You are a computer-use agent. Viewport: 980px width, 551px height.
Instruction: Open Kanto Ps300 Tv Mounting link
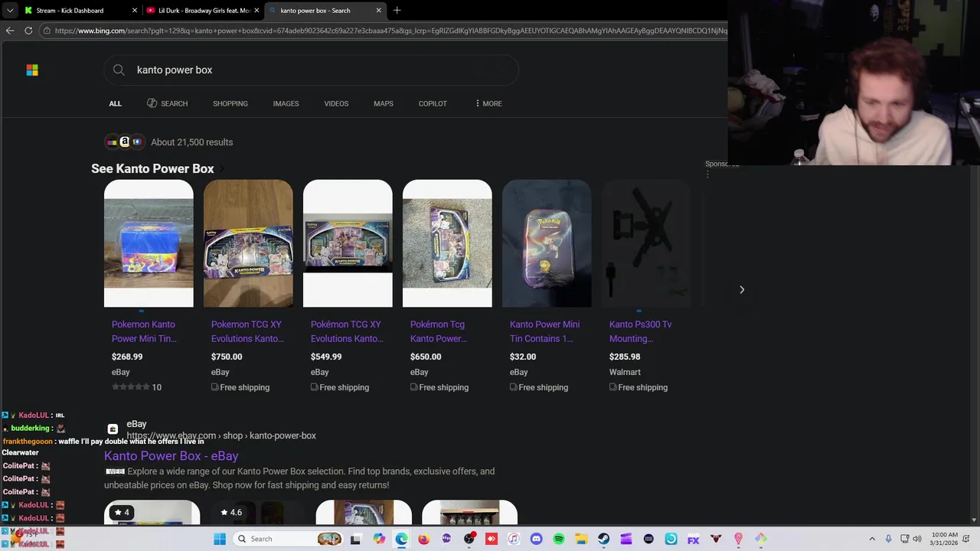pyautogui.click(x=640, y=331)
